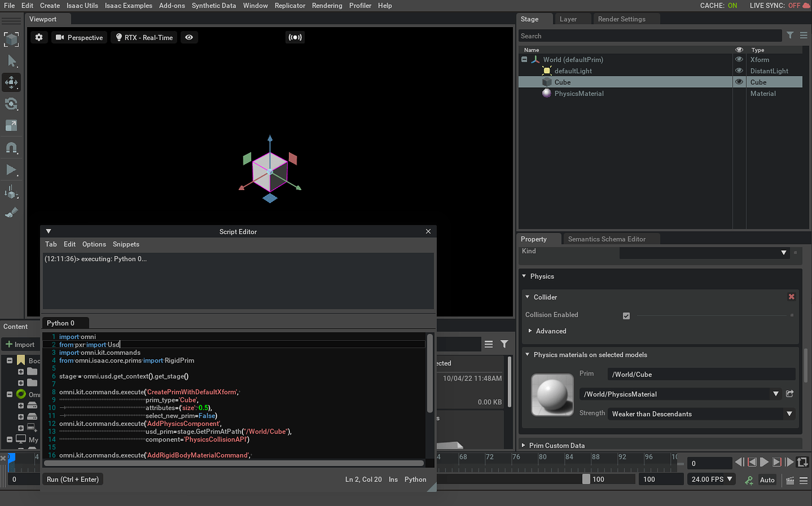Open the Perspective camera dropdown
Image resolution: width=812 pixels, height=506 pixels.
79,36
